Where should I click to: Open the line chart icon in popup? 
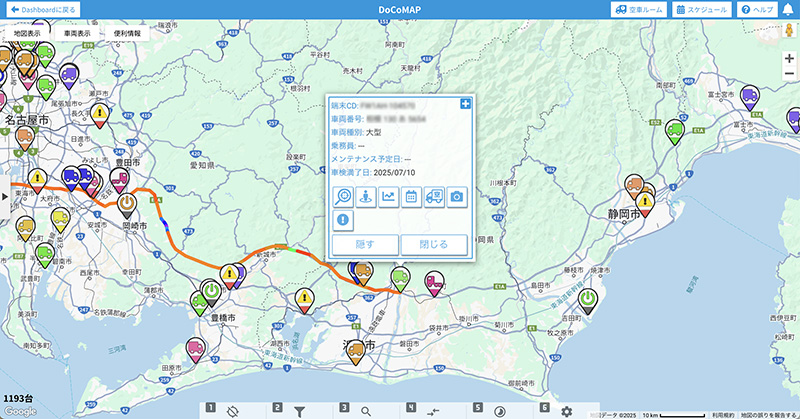click(x=388, y=197)
